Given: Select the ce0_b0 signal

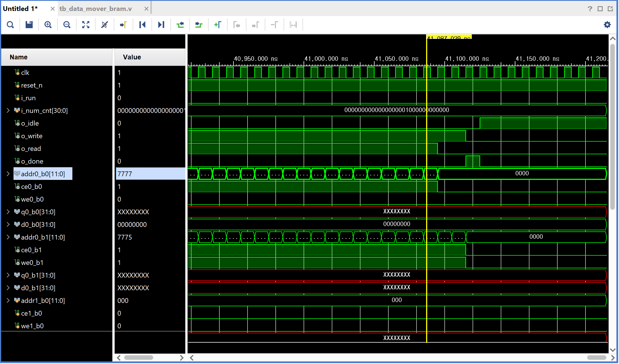Looking at the screenshot, I should pyautogui.click(x=31, y=187).
